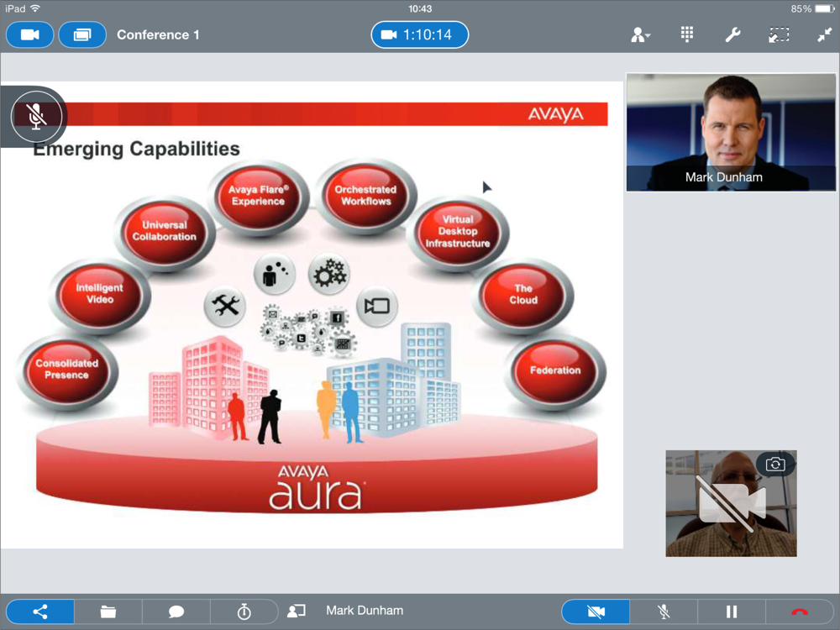Click the 1:10:14 call timer button
The image size is (840, 630).
point(419,34)
